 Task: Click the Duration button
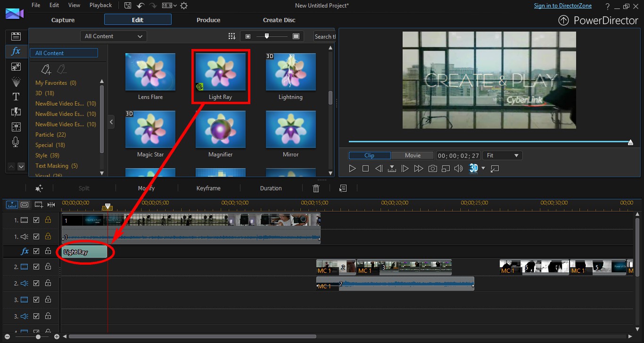pyautogui.click(x=271, y=188)
